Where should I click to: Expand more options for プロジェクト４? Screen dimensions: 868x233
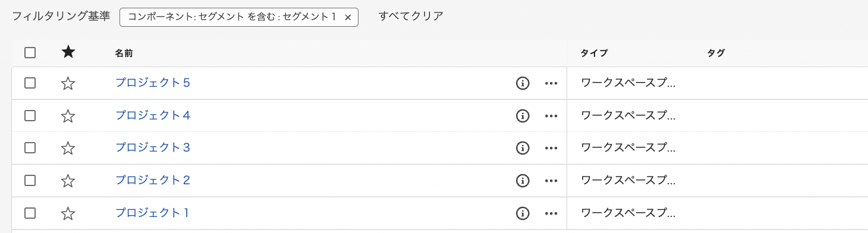tap(551, 116)
